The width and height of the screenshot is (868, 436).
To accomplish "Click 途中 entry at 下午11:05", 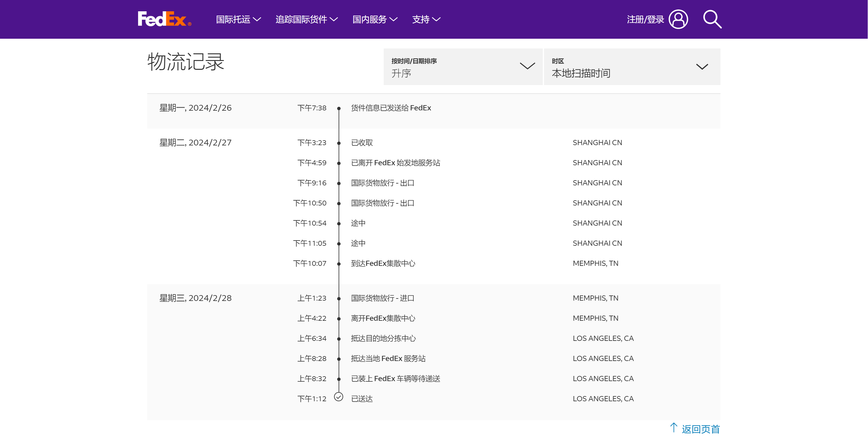I will coord(358,243).
